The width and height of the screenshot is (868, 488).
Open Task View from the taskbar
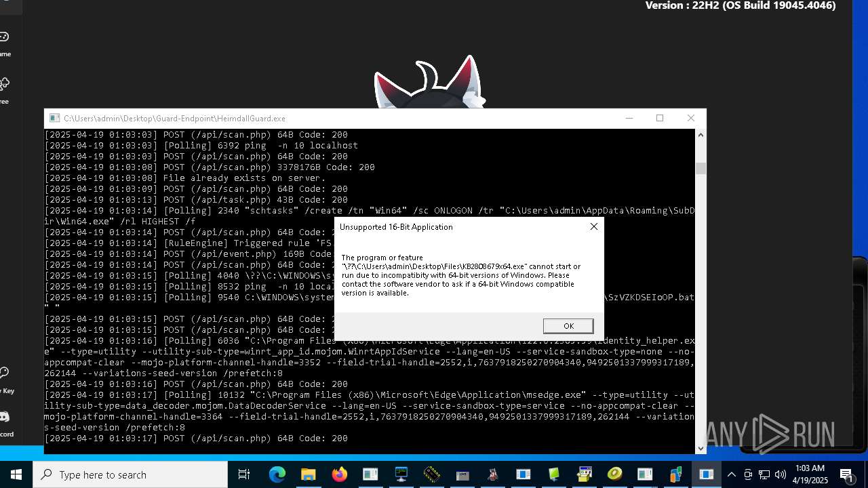pos(244,474)
